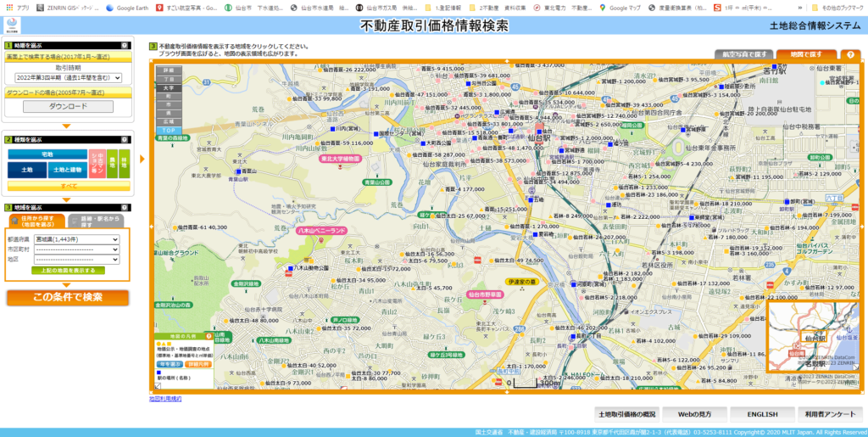Click the 仙台市野草園 pink map label
This screenshot has width=868, height=437.
tap(485, 294)
